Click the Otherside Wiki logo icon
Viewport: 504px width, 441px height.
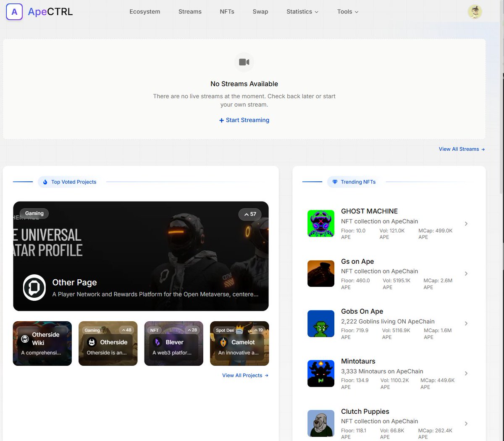pos(25,339)
